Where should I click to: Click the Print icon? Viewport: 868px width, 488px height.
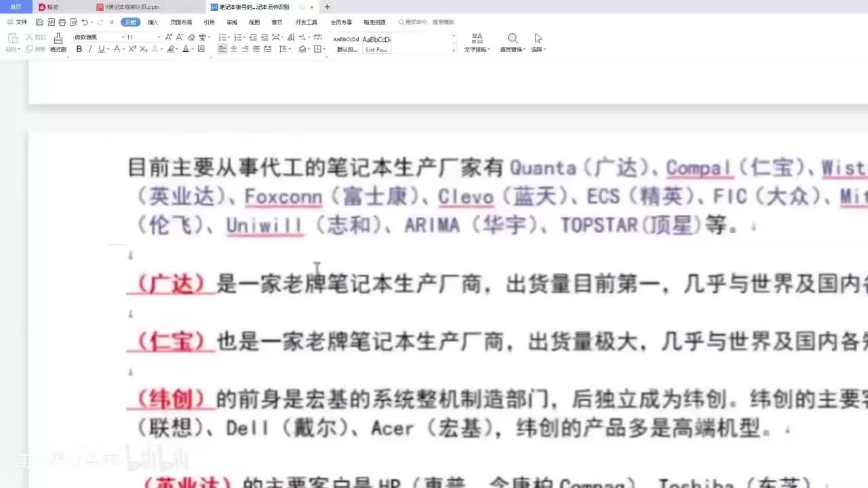pos(62,22)
